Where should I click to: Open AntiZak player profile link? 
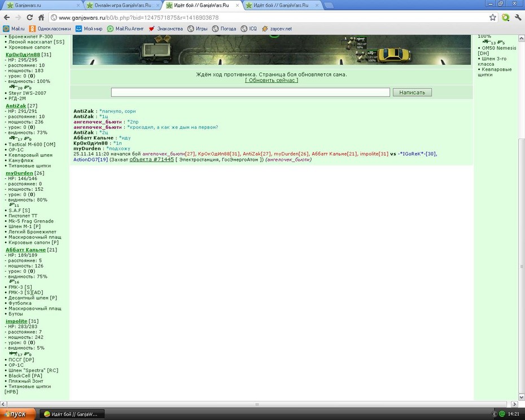pyautogui.click(x=16, y=106)
